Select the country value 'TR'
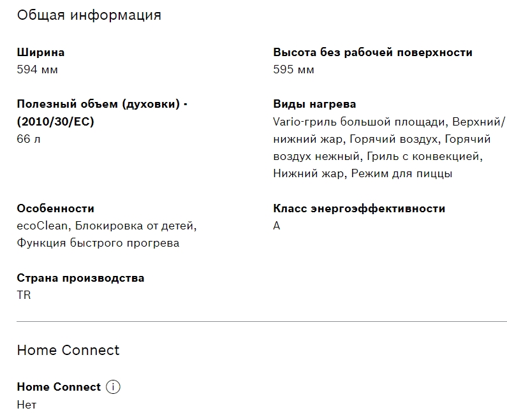The height and width of the screenshot is (420, 507). (24, 295)
